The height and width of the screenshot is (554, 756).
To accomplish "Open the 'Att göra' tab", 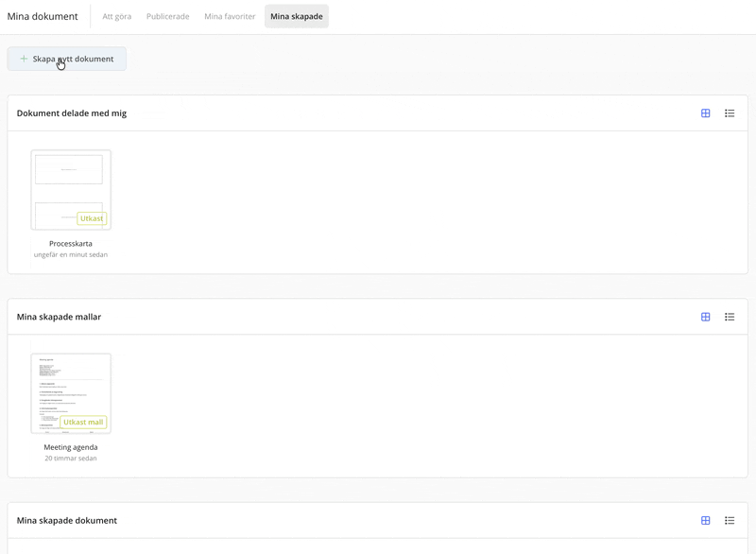I will point(116,16).
